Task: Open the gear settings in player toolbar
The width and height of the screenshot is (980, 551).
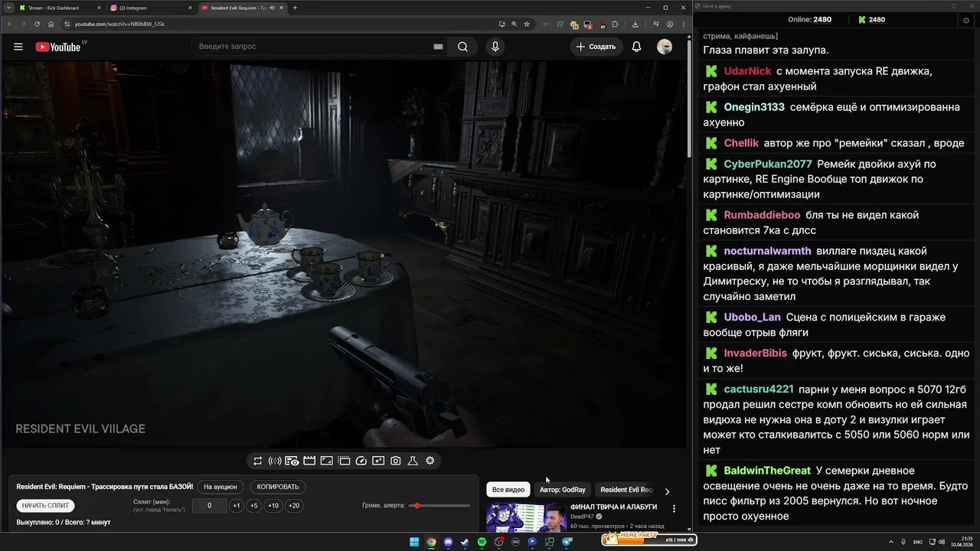Action: pos(430,461)
